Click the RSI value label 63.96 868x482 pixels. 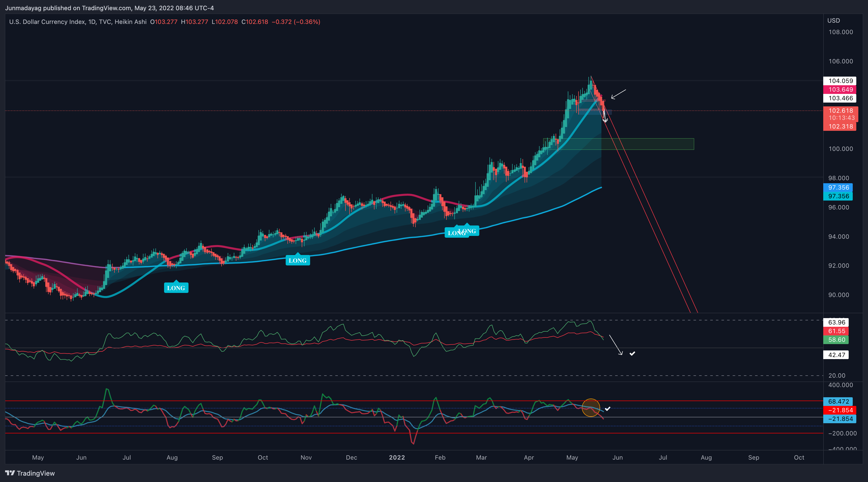pyautogui.click(x=836, y=322)
